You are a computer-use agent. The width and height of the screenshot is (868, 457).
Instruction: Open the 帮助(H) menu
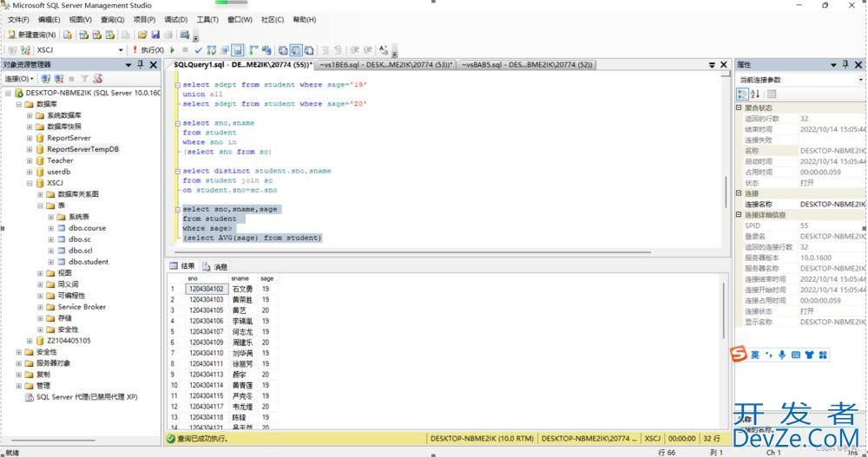pos(305,19)
